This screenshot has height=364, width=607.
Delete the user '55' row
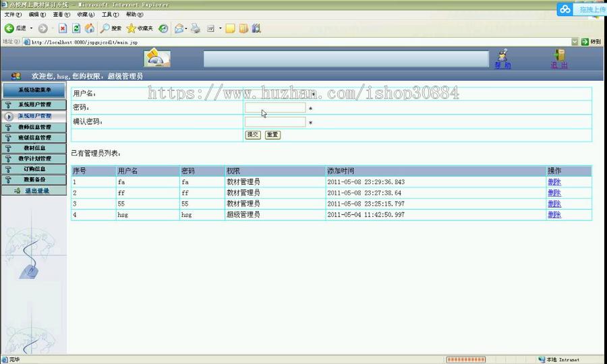tap(554, 204)
